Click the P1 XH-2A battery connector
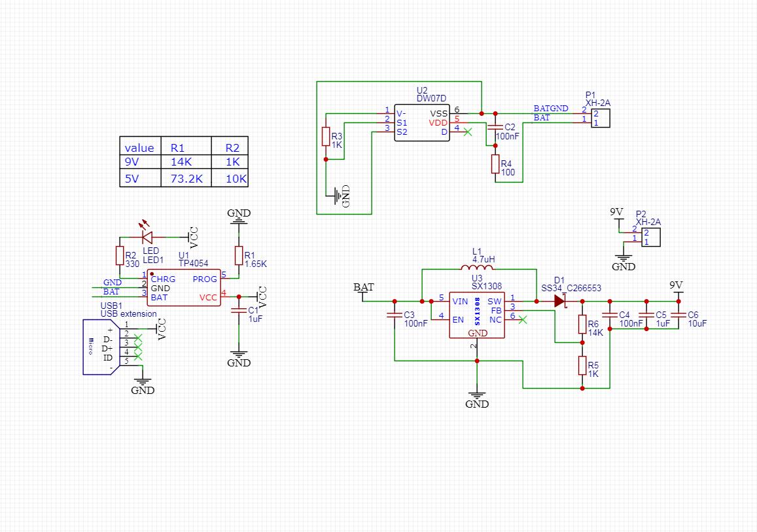Viewport: 757px width, 532px height. click(x=600, y=118)
